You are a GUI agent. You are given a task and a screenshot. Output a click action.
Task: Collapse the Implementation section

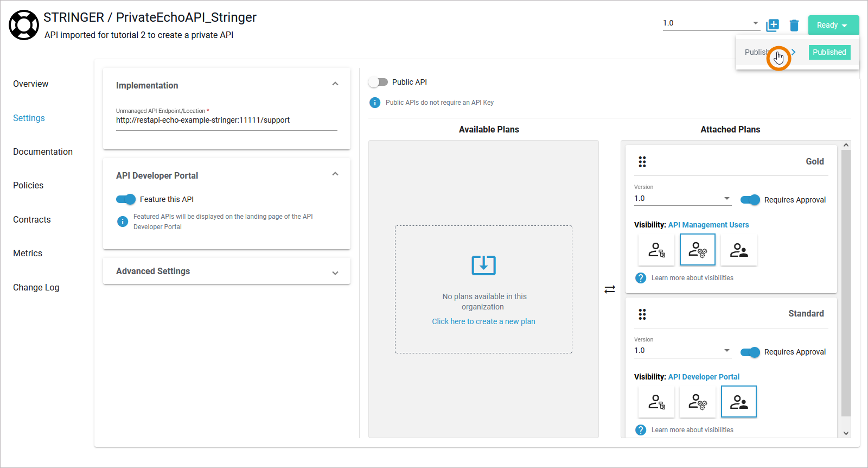pyautogui.click(x=335, y=84)
